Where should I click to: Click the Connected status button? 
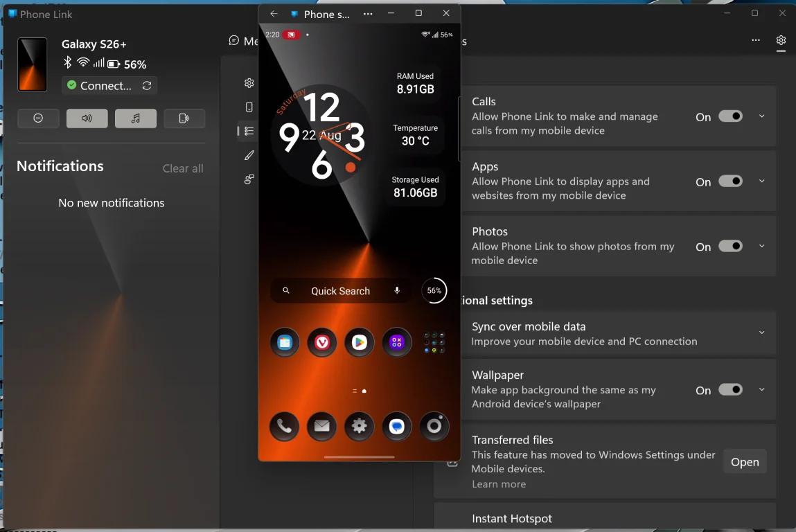[x=109, y=86]
